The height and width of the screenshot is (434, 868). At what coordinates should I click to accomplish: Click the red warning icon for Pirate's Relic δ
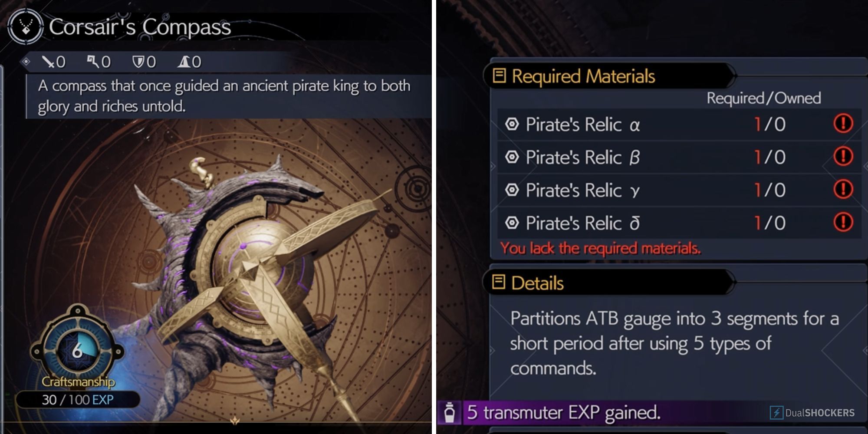click(843, 223)
